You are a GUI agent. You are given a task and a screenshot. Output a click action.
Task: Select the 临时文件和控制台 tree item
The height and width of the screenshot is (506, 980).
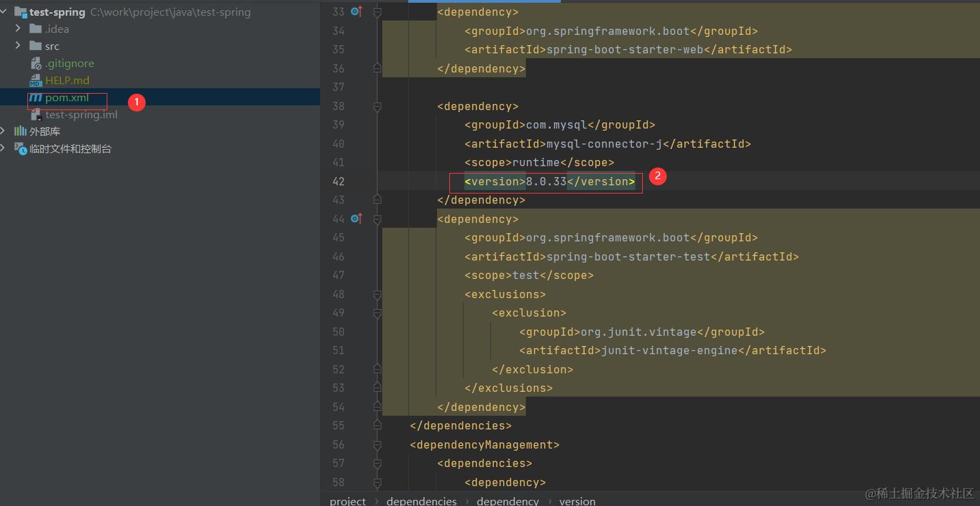click(x=70, y=148)
